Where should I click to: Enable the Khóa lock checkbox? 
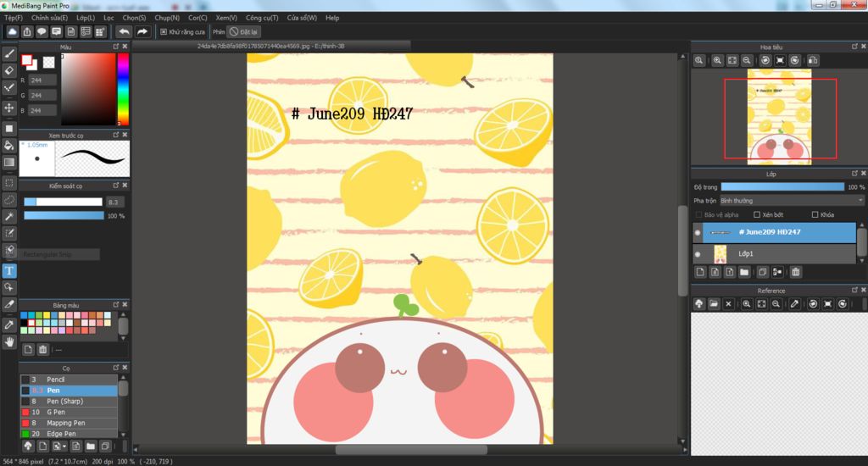pos(815,214)
